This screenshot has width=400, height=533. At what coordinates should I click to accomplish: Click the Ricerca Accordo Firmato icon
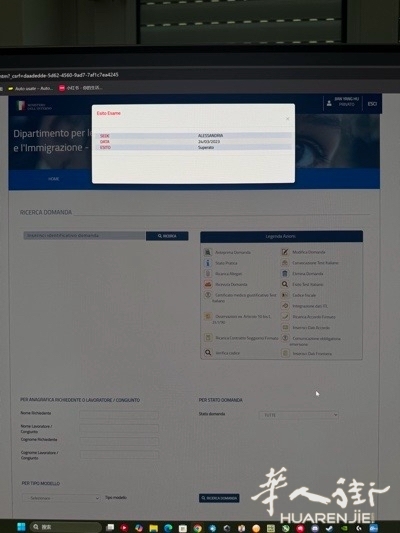click(285, 316)
